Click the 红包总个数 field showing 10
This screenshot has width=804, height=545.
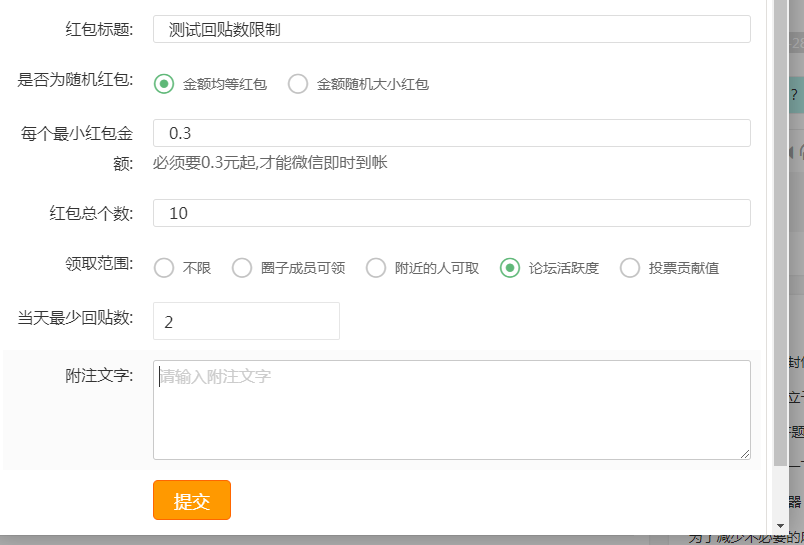click(451, 213)
